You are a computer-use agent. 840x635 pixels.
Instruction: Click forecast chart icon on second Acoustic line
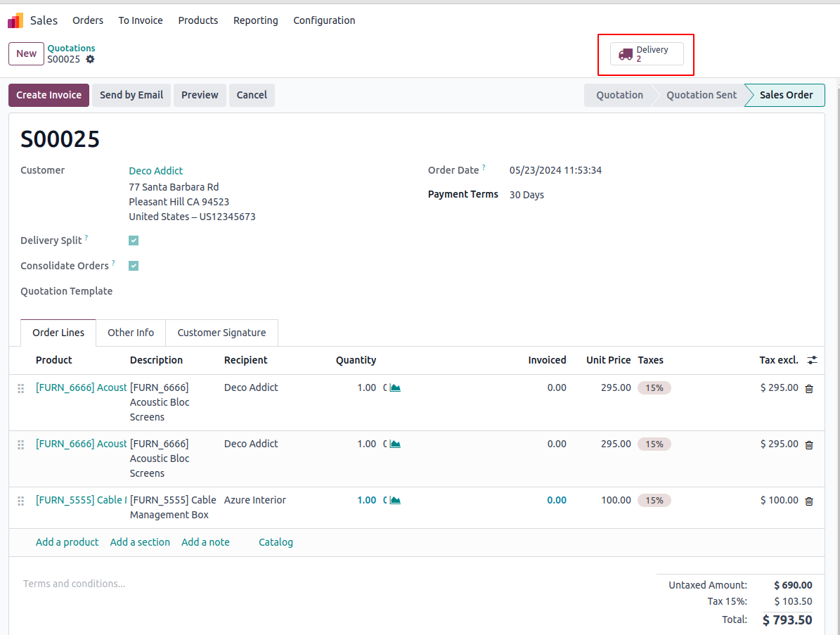coord(395,444)
